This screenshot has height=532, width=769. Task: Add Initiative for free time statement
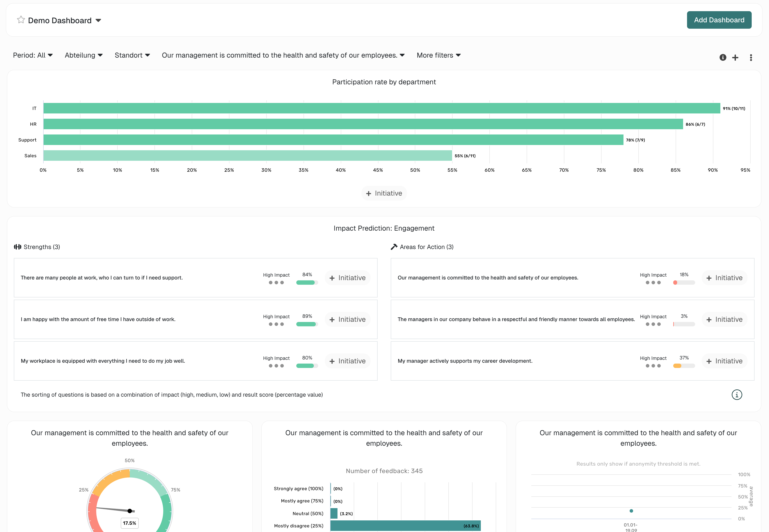(x=348, y=320)
